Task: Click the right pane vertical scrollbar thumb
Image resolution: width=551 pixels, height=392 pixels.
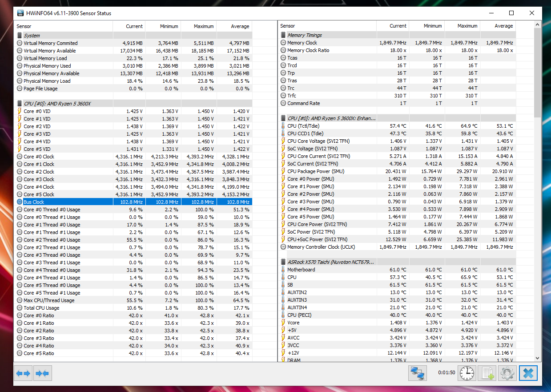Action: (x=538, y=73)
